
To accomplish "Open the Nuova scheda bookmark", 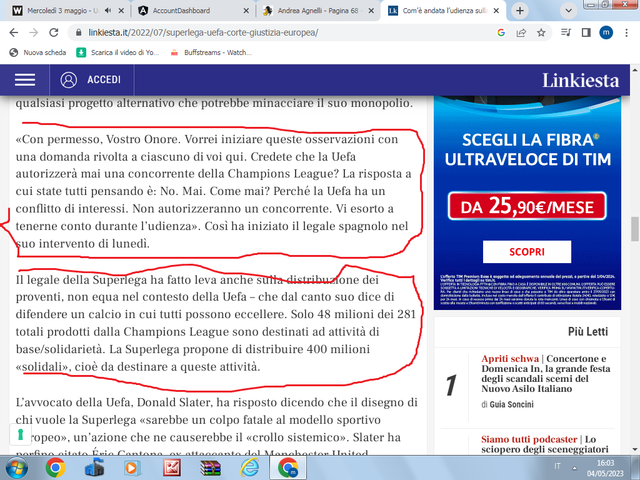I will [x=38, y=53].
